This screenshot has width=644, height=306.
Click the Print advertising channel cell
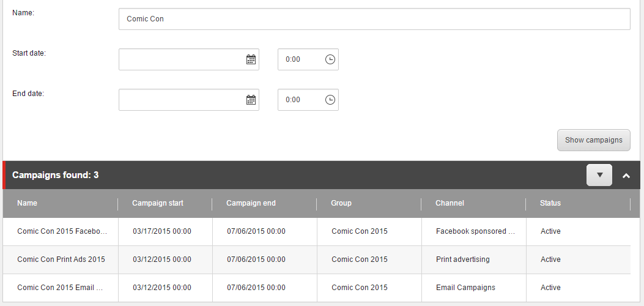(463, 259)
